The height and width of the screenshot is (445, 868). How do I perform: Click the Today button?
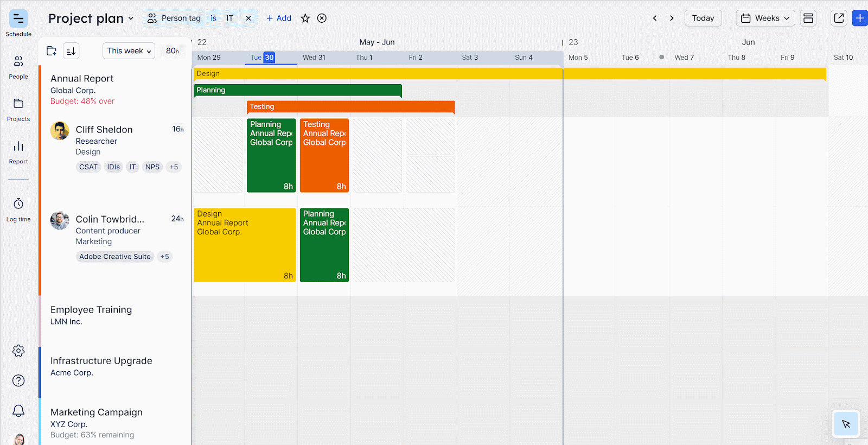tap(703, 18)
